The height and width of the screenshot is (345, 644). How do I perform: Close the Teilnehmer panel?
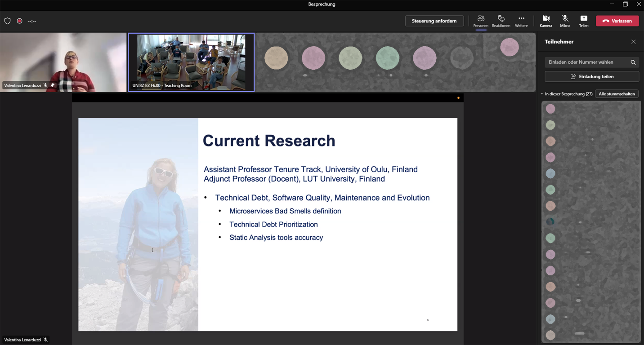click(x=633, y=42)
